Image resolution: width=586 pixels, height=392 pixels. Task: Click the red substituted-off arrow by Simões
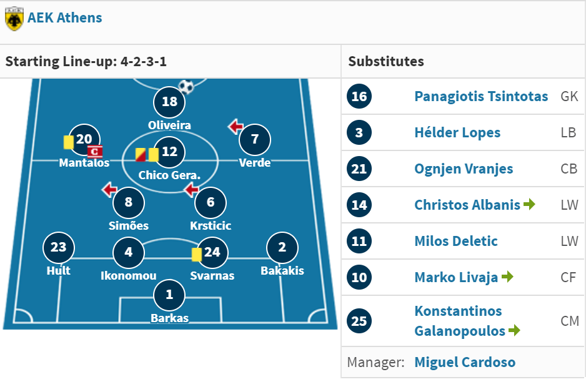point(109,190)
